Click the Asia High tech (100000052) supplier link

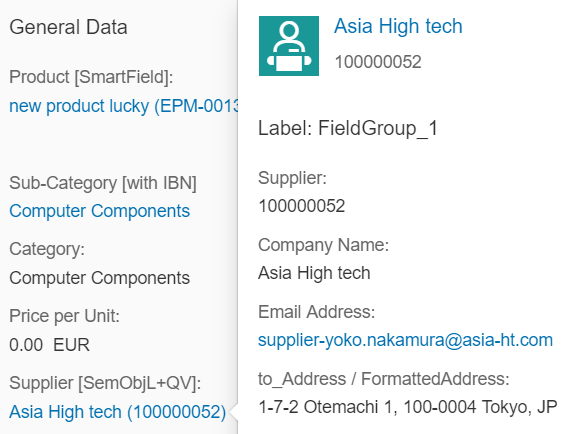point(118,412)
